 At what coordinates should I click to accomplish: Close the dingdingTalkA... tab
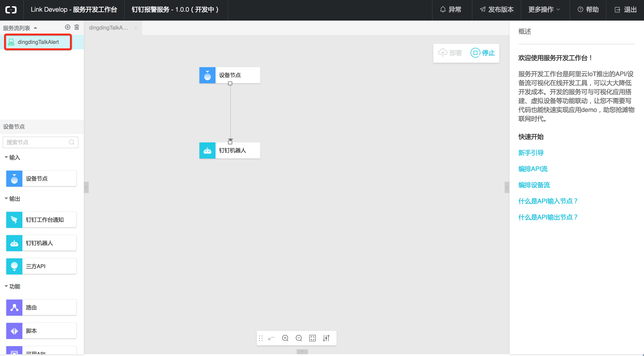click(136, 28)
